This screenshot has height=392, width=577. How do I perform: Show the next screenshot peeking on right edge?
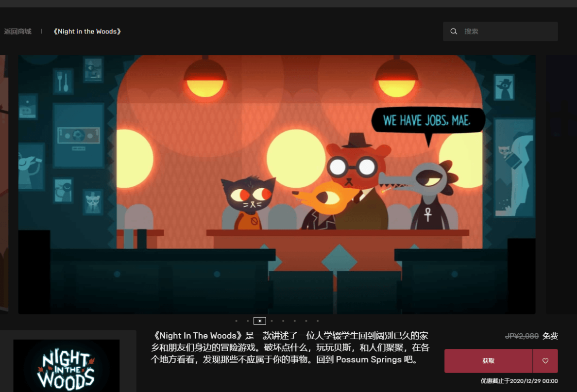[x=561, y=185]
